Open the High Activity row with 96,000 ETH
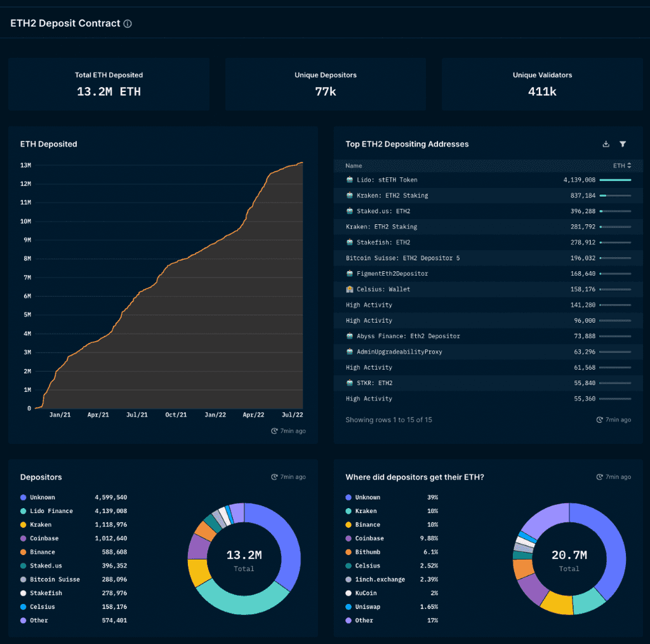The width and height of the screenshot is (650, 644). [488, 321]
